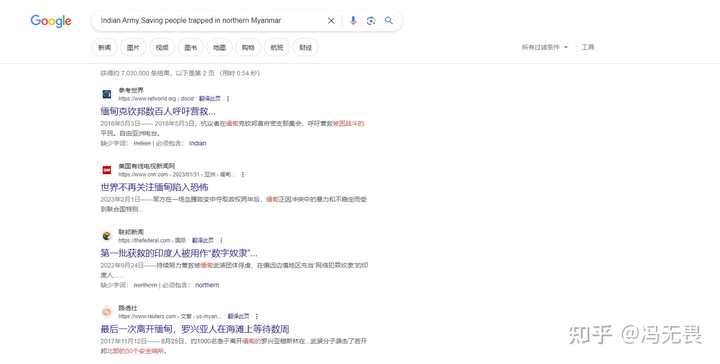Image resolution: width=720 pixels, height=364 pixels.
Task: Expand the 所有过滤条件 filter dropdown
Action: 545,47
